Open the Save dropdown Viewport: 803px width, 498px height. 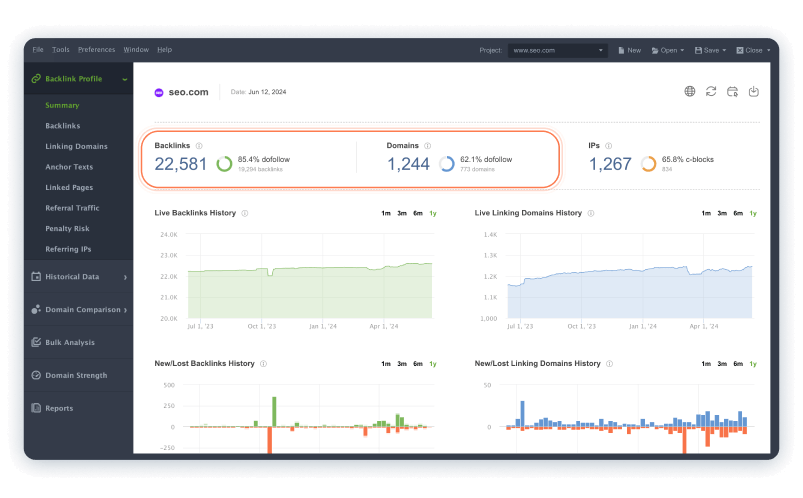coord(710,50)
